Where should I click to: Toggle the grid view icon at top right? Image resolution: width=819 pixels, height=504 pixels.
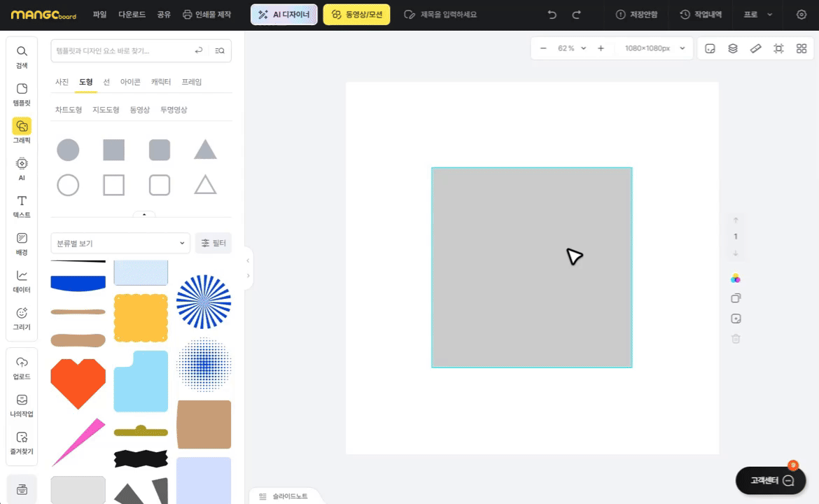point(801,48)
